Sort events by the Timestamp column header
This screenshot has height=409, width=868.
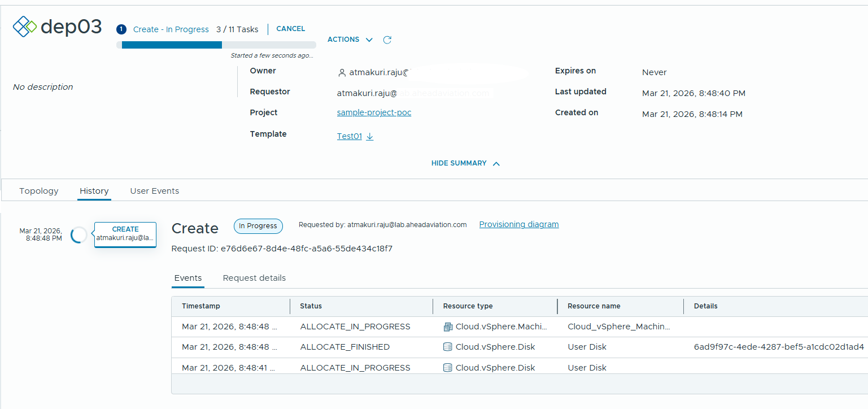201,306
